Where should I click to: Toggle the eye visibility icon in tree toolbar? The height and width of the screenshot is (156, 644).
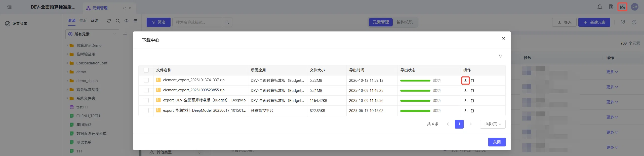coord(127,21)
